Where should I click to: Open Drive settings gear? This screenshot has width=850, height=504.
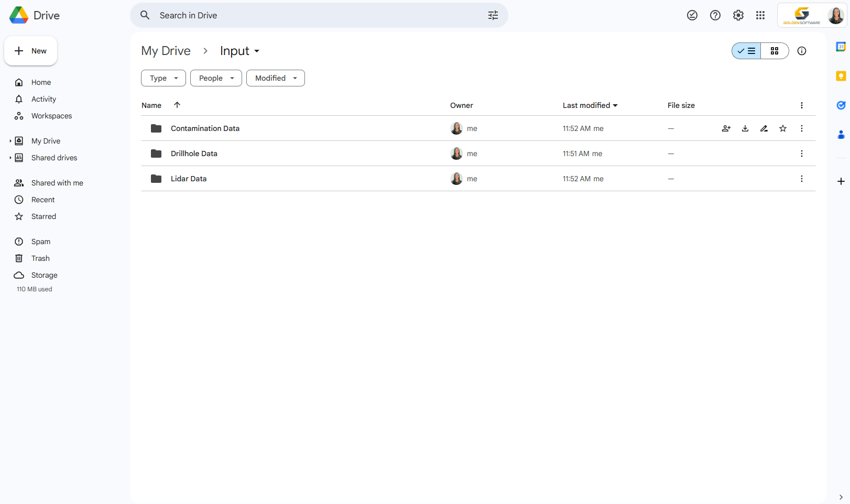click(738, 15)
